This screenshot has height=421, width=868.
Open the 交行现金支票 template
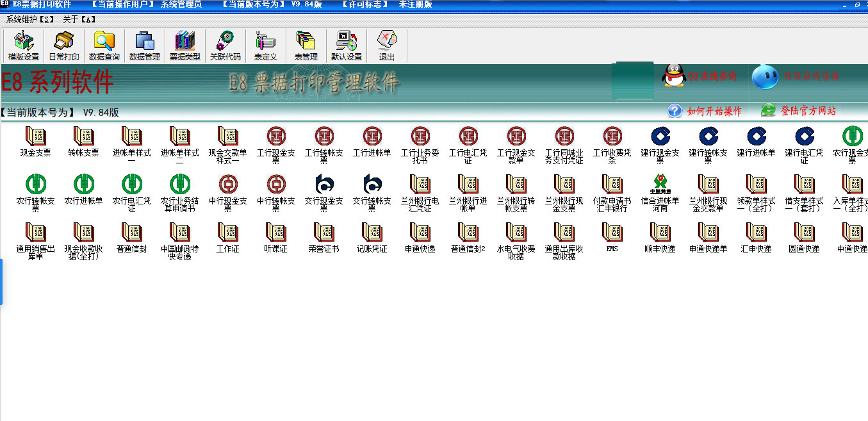point(324,194)
